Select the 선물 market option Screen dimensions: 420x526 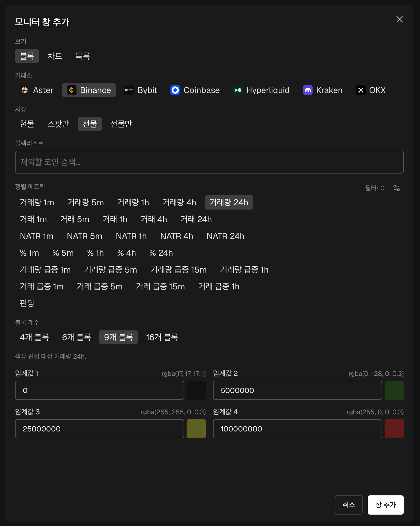click(x=90, y=124)
